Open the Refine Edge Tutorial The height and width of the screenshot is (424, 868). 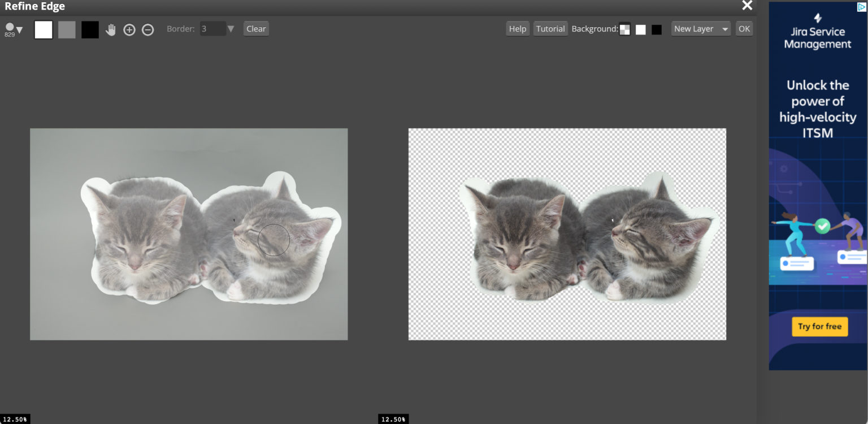tap(550, 28)
